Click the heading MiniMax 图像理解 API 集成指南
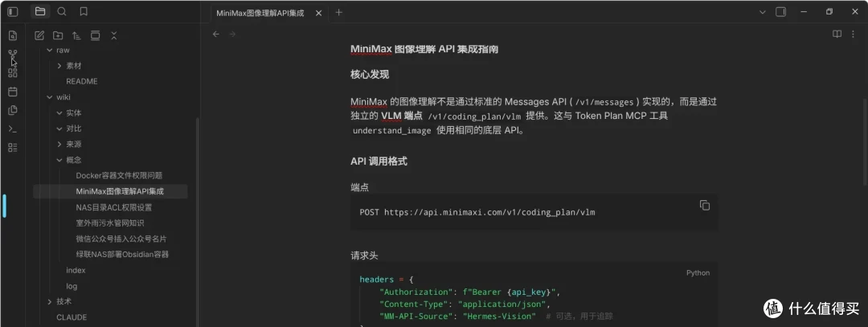This screenshot has width=868, height=327. [424, 49]
